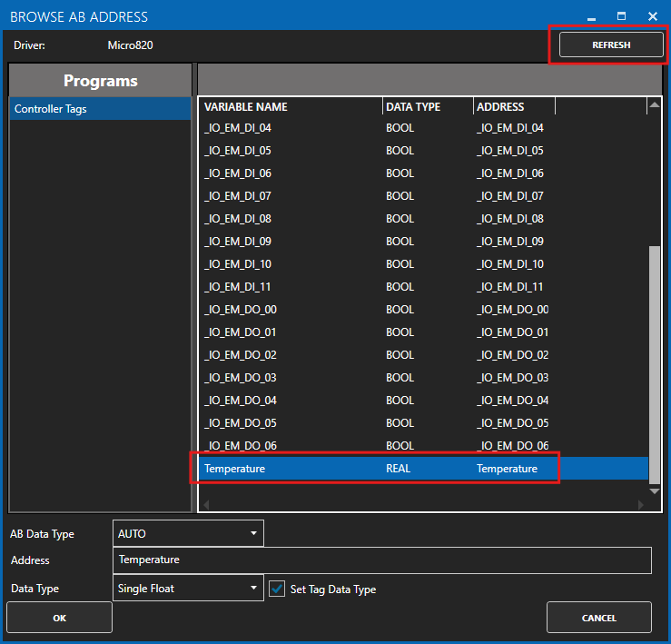The width and height of the screenshot is (671, 644).
Task: Sort by ADDRESS column header
Action: click(x=515, y=106)
